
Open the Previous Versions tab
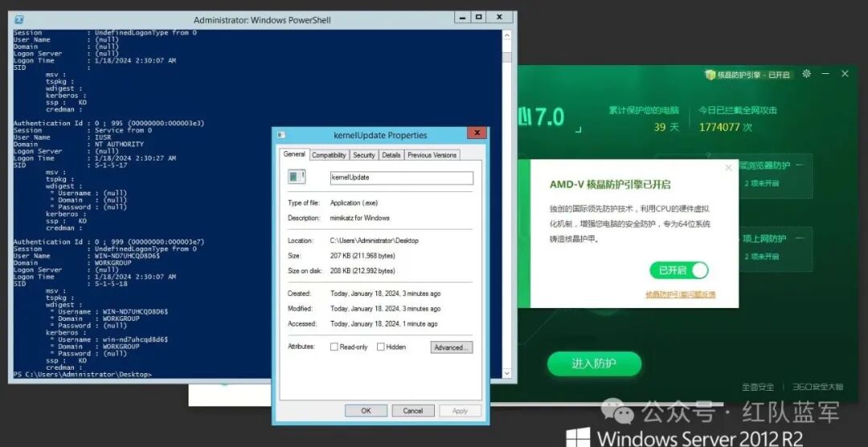[432, 156]
